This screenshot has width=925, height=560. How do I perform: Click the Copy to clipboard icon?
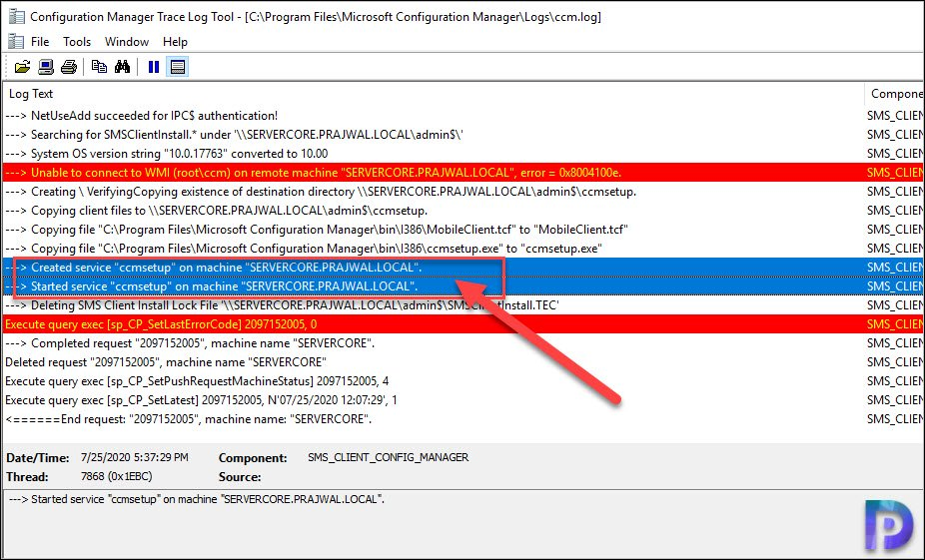tap(99, 67)
